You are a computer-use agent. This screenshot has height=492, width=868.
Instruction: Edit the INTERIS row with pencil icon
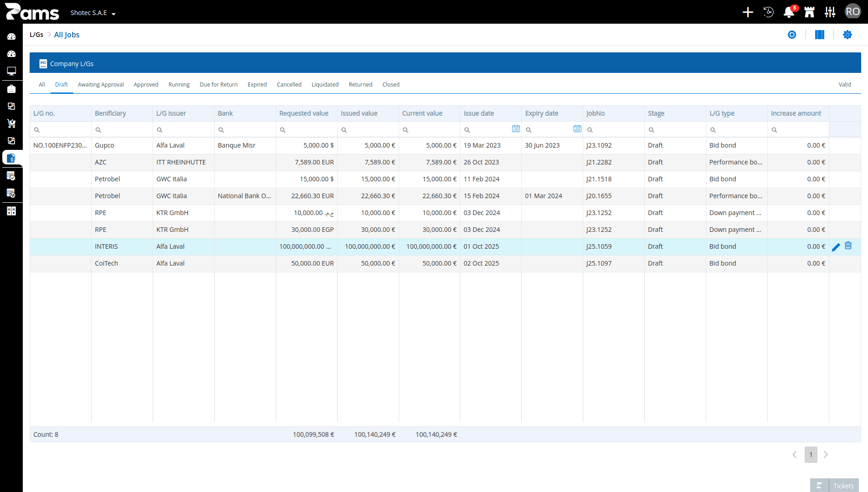click(x=836, y=247)
